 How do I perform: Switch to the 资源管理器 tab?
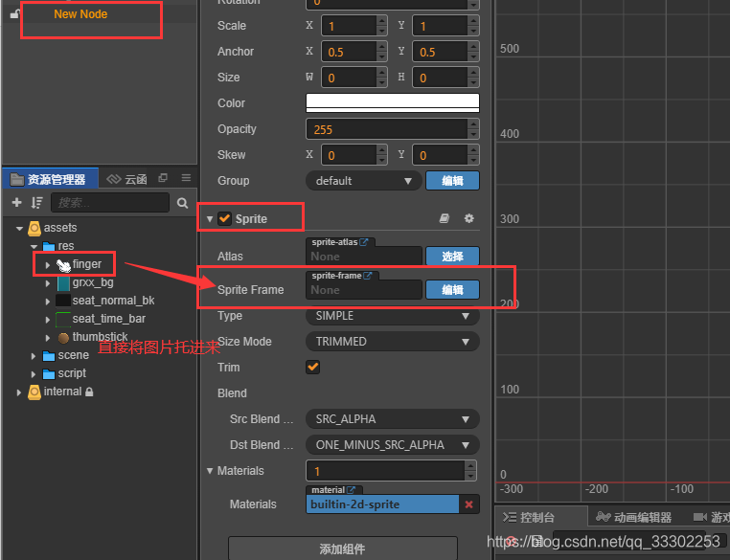click(50, 179)
